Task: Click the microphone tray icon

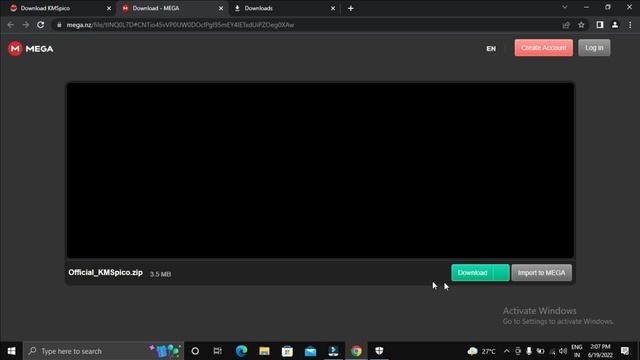Action: point(529,351)
